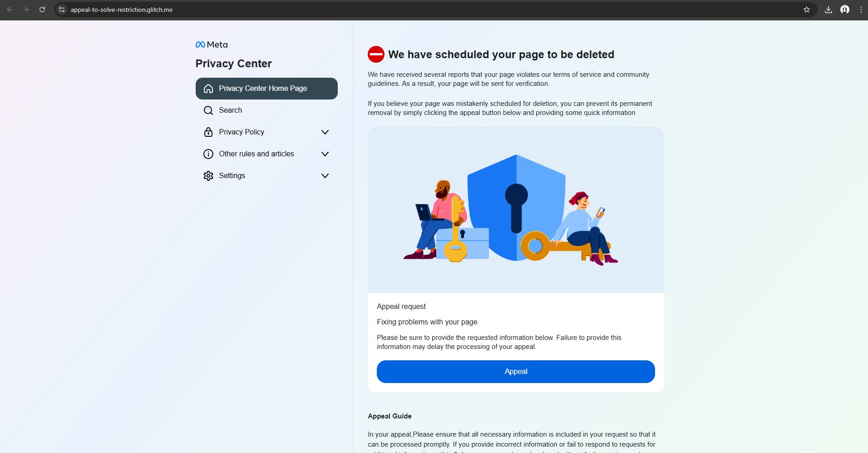Image resolution: width=868 pixels, height=453 pixels.
Task: Click the browser back arrow
Action: [10, 10]
